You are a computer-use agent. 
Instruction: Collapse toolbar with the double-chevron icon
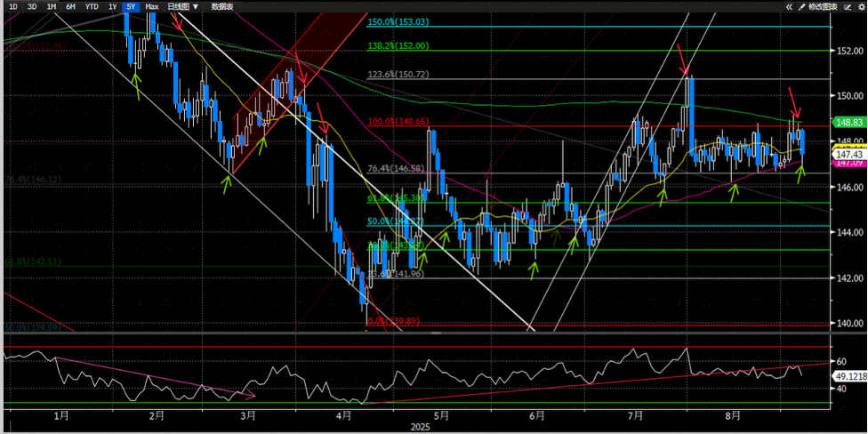(789, 6)
